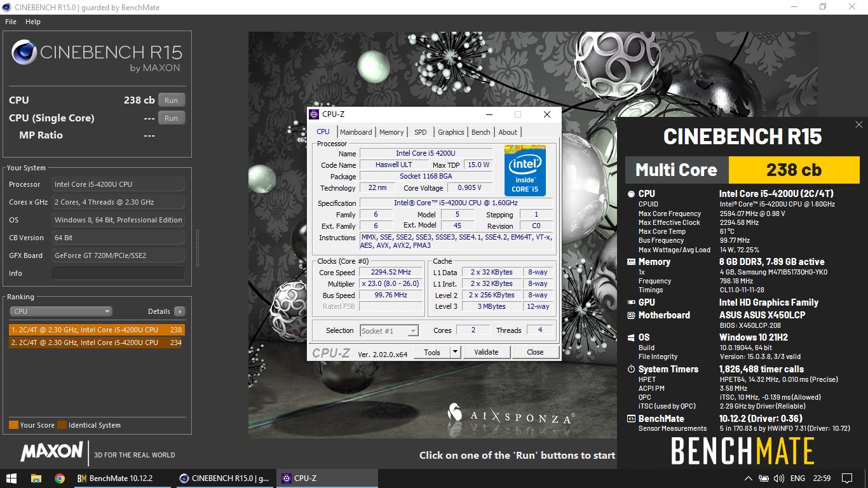This screenshot has height=488, width=868.
Task: Switch to BenchMate 10.12.2 taskbar button
Action: pyautogui.click(x=124, y=478)
